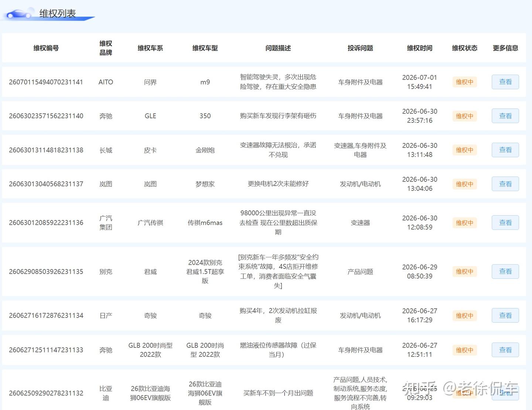Select complaint number 26062712511147231133

(x=46, y=350)
